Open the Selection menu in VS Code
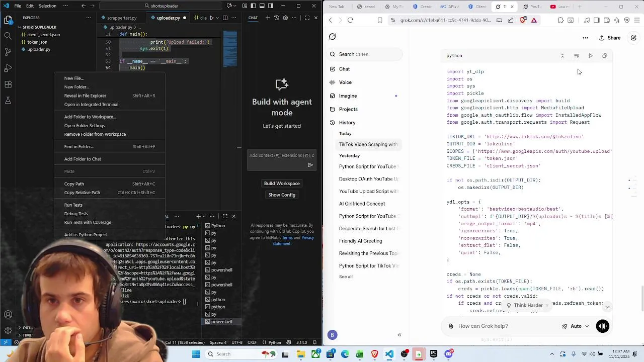644x362 pixels. pyautogui.click(x=48, y=6)
